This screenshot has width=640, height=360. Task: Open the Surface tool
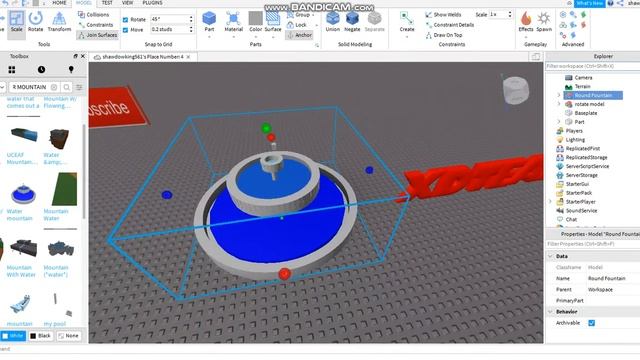pyautogui.click(x=273, y=22)
